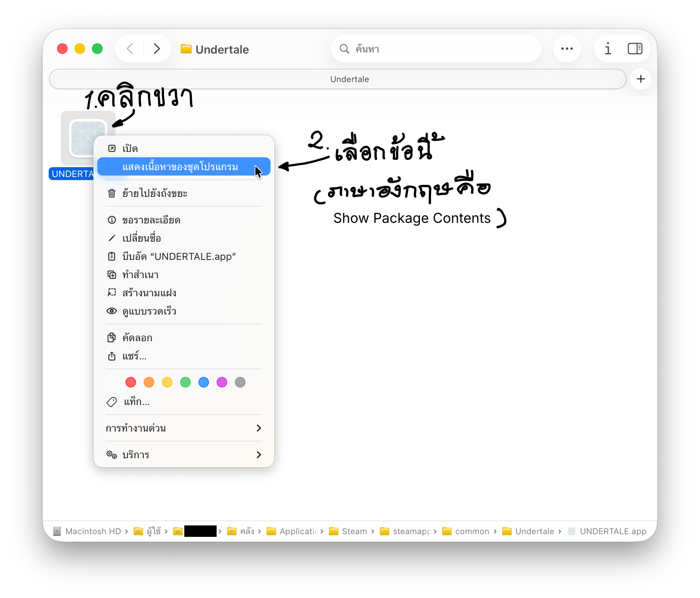Click Applications folder in the path bar
This screenshot has height=598, width=700.
pos(293,531)
